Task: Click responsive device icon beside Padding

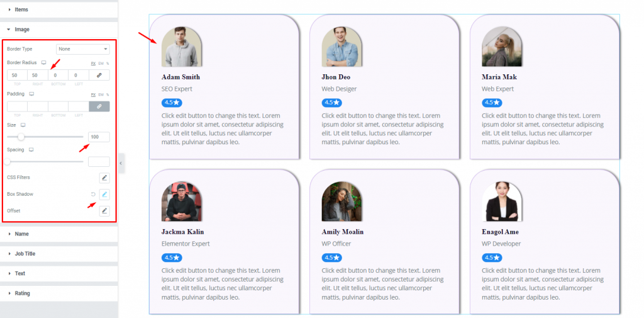Action: click(x=31, y=94)
